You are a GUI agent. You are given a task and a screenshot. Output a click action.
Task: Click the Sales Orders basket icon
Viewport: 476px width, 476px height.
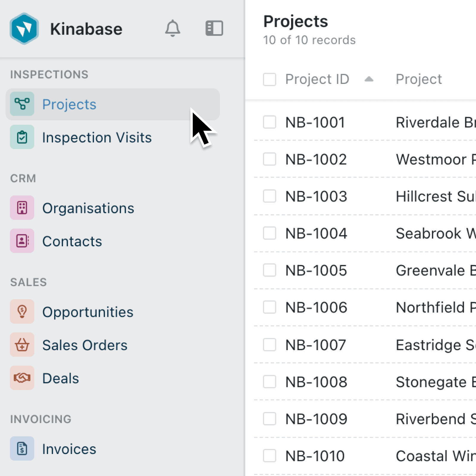[22, 345]
